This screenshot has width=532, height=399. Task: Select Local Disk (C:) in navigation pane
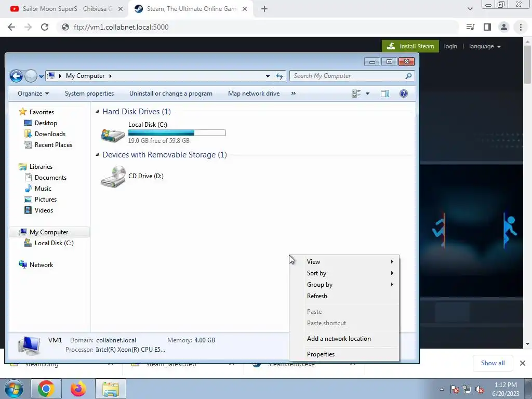point(49,243)
